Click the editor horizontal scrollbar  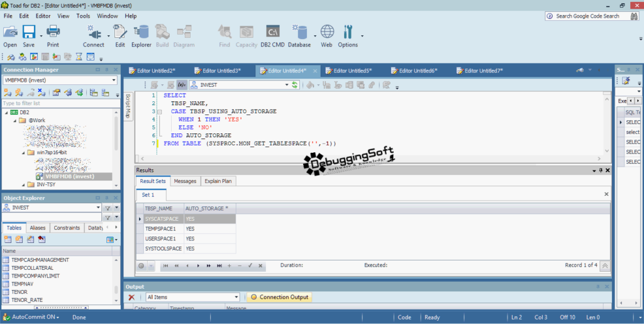coord(370,159)
